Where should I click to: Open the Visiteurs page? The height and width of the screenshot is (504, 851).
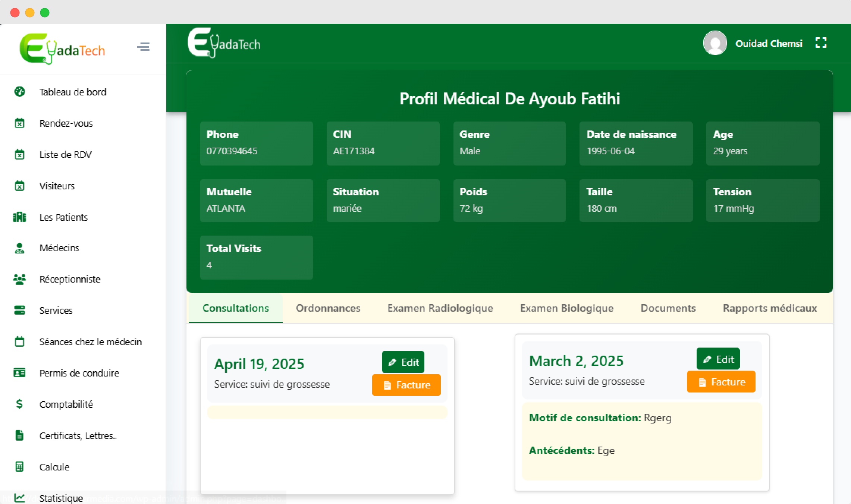tap(57, 186)
